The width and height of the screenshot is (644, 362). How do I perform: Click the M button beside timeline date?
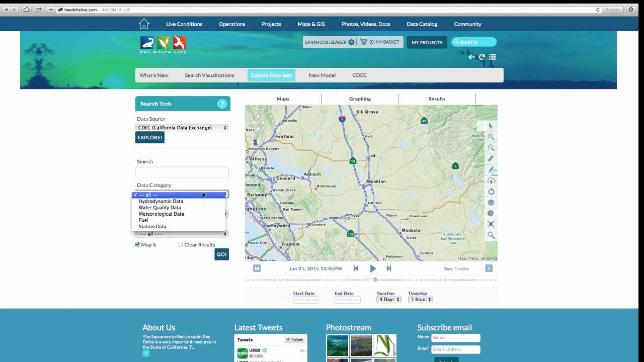click(x=257, y=268)
